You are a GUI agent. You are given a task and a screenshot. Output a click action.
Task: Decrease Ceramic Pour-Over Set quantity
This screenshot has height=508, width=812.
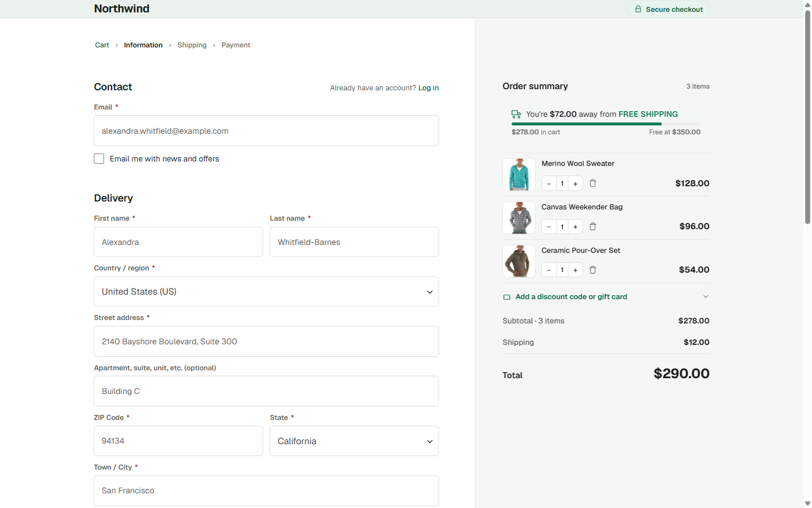pos(549,270)
